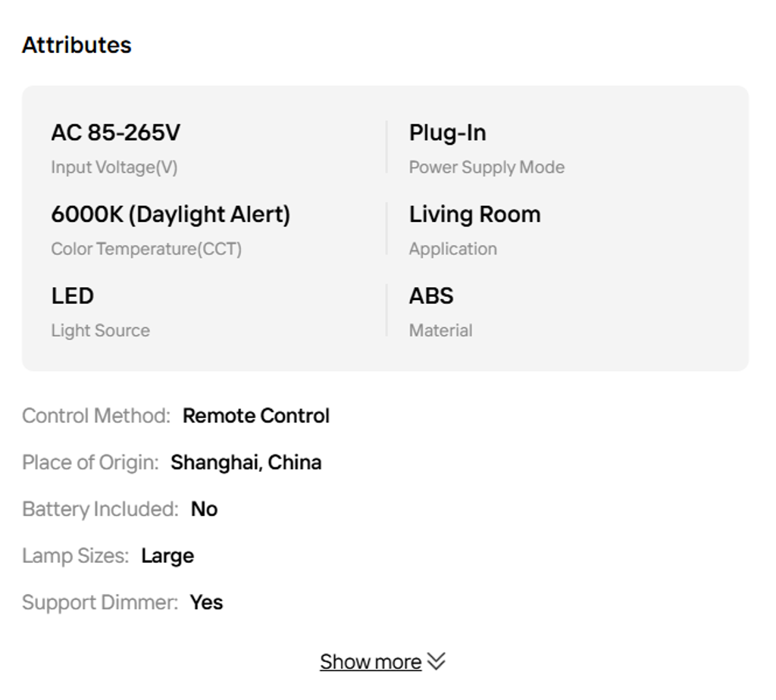The image size is (776, 700).
Task: Select the AC 85-265V voltage value
Action: [115, 133]
